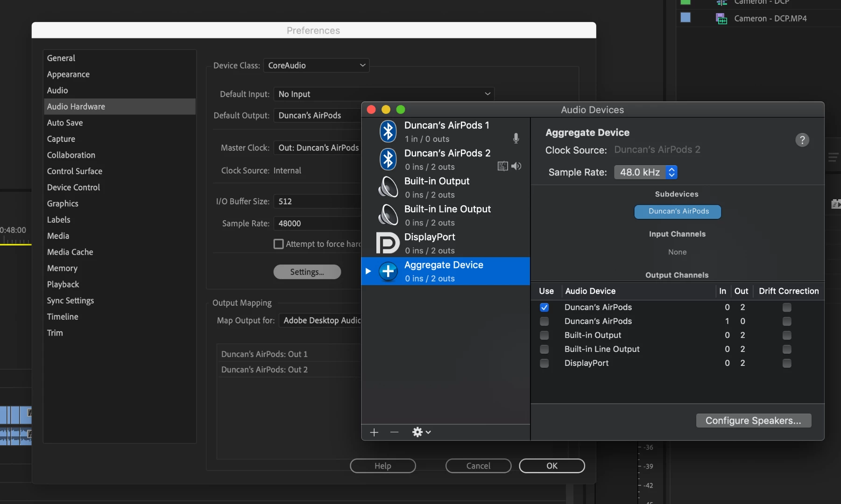Screen dimensions: 841x504
Task: Open the Master Clock dropdown
Action: 318,148
